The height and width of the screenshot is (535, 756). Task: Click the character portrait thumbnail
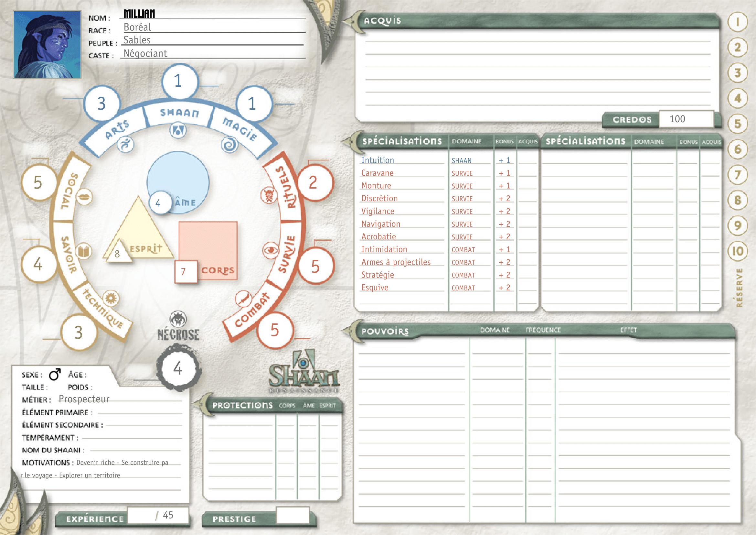pyautogui.click(x=47, y=44)
